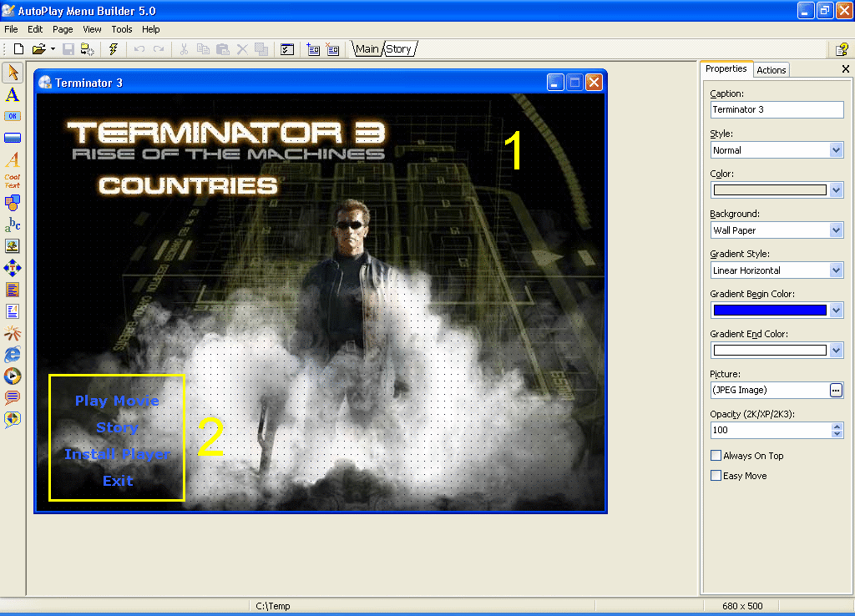
Task: Switch to the Story page tab
Action: pyautogui.click(x=398, y=49)
